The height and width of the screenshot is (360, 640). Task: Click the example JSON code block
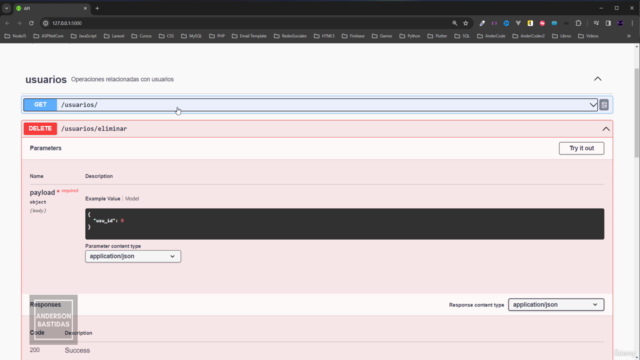[x=344, y=224]
